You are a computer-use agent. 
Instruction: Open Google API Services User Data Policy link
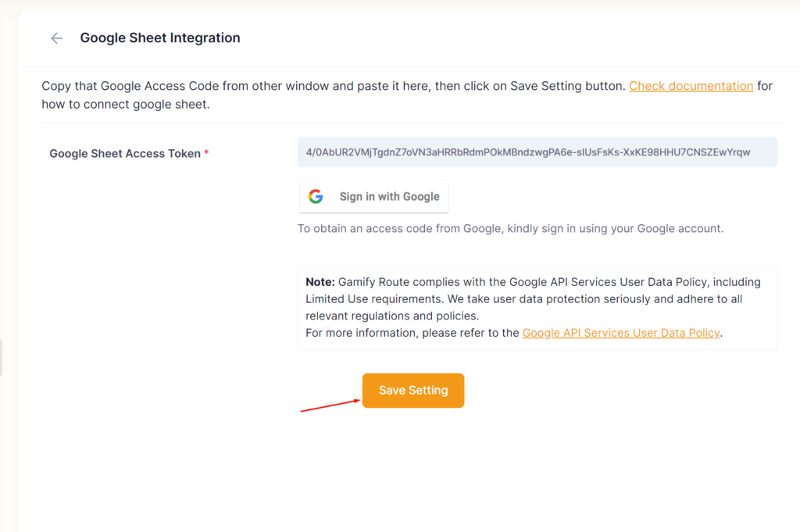[x=621, y=333]
